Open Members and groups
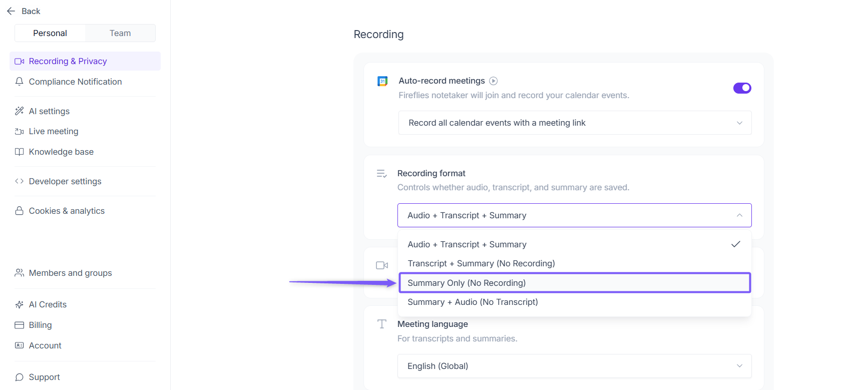The image size is (868, 390). [70, 273]
